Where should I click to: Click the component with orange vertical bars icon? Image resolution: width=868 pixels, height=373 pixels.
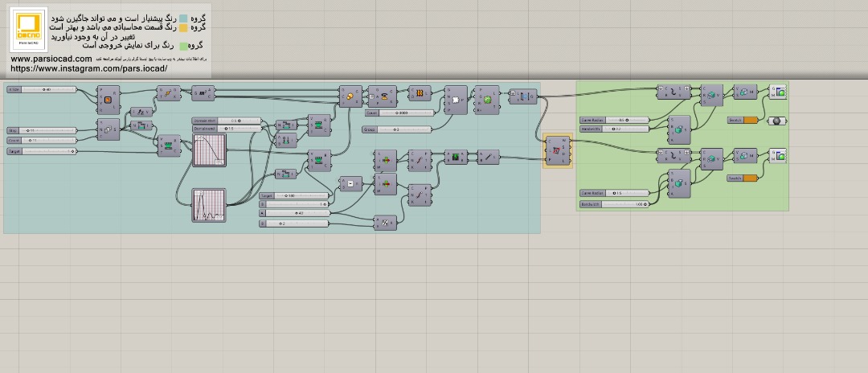[420, 93]
